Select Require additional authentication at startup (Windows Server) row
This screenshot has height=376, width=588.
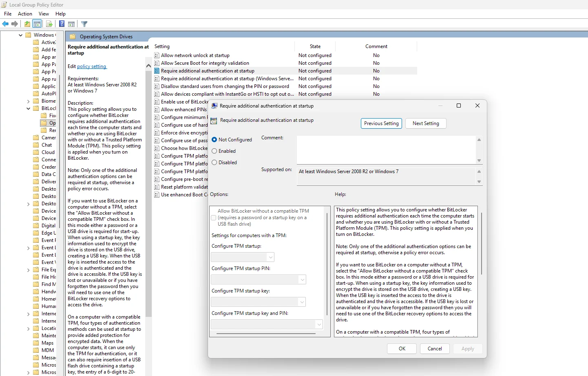click(x=285, y=79)
